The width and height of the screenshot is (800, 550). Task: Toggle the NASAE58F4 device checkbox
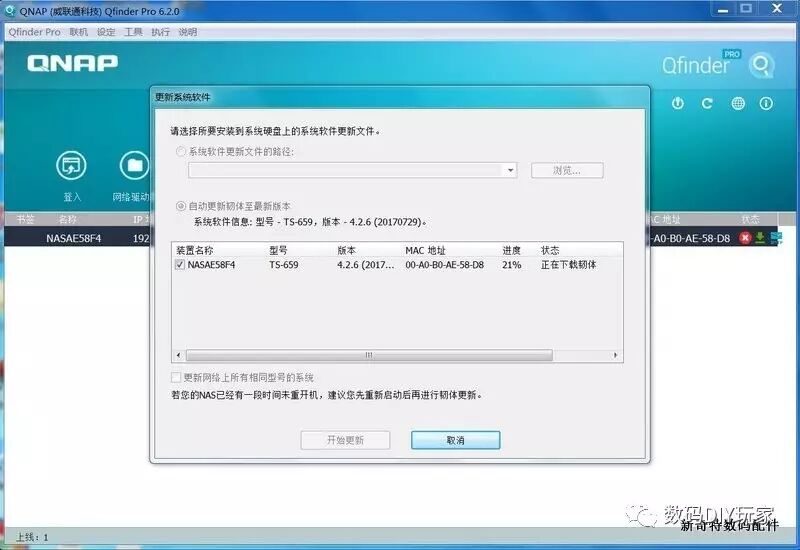180,264
